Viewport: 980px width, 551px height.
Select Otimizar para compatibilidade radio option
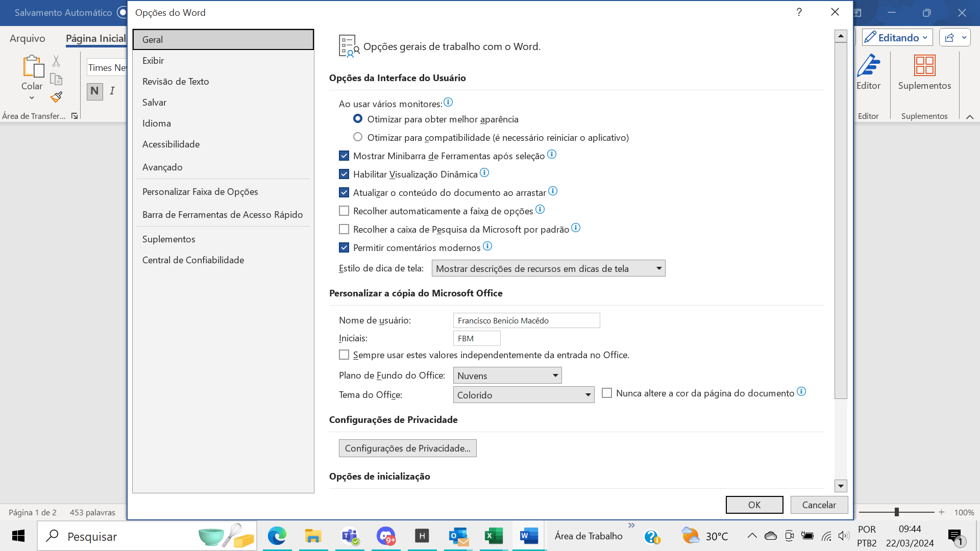point(358,137)
